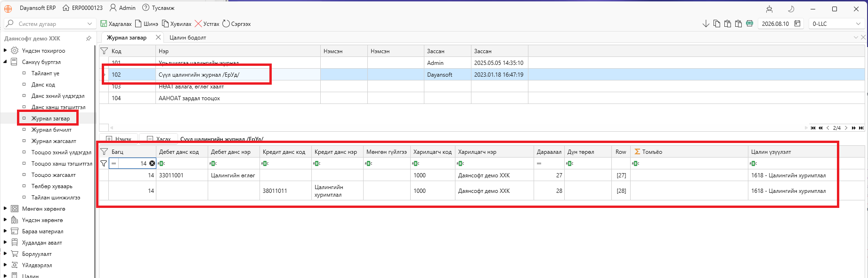Image resolution: width=868 pixels, height=278 pixels.
Task: Click the copy pages icon beside down arrow
Action: [x=717, y=24]
